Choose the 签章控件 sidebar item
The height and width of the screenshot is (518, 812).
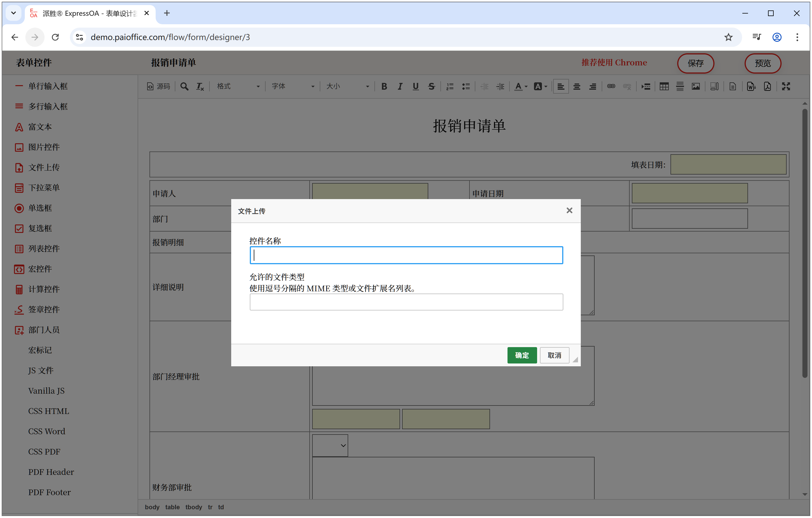point(44,309)
